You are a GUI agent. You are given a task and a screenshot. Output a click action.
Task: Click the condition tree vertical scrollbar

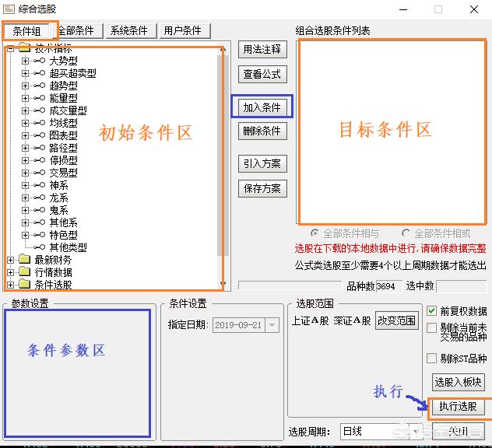tap(223, 156)
